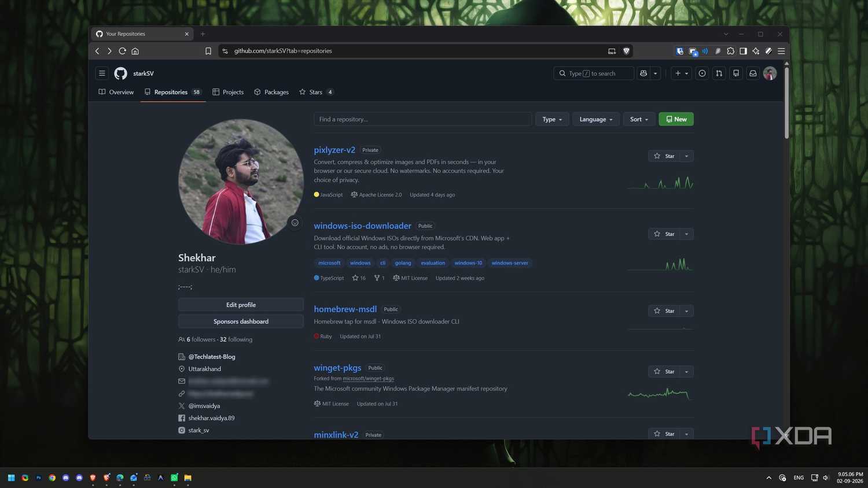Viewport: 868px width, 488px height.
Task: Open the Stars tab
Action: (x=317, y=92)
